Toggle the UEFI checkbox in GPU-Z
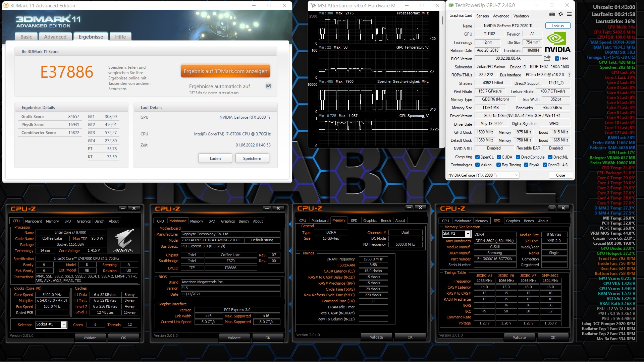 click(x=557, y=59)
